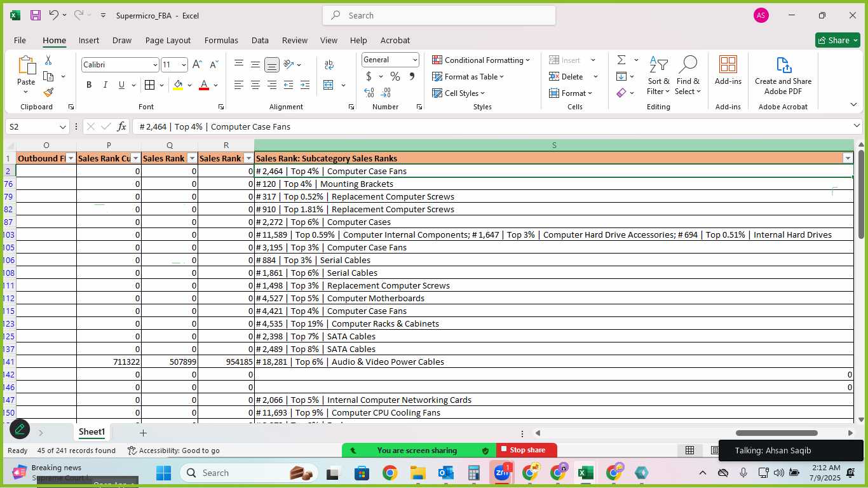Increase indent of cell contents
Viewport: 868px width, 488px height.
click(304, 85)
